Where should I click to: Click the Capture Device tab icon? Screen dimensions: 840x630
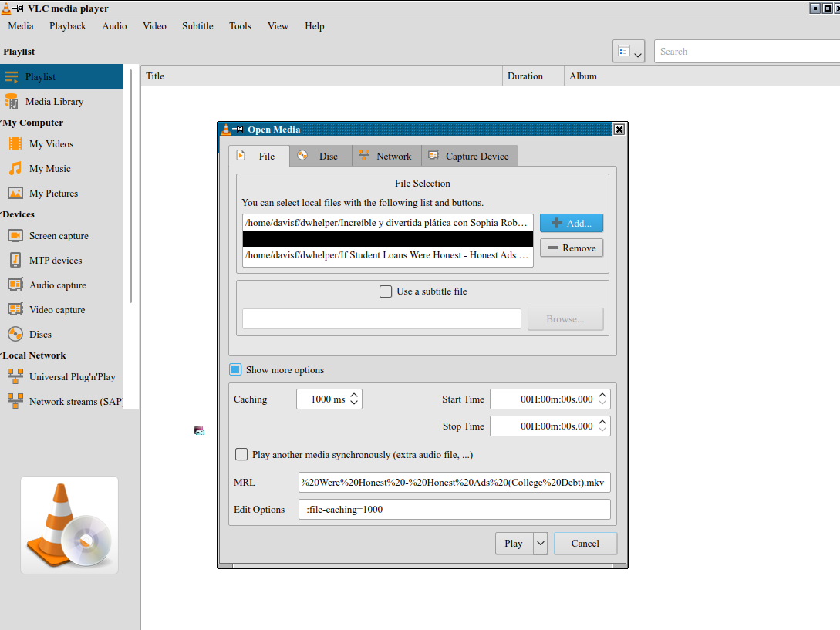pyautogui.click(x=433, y=155)
